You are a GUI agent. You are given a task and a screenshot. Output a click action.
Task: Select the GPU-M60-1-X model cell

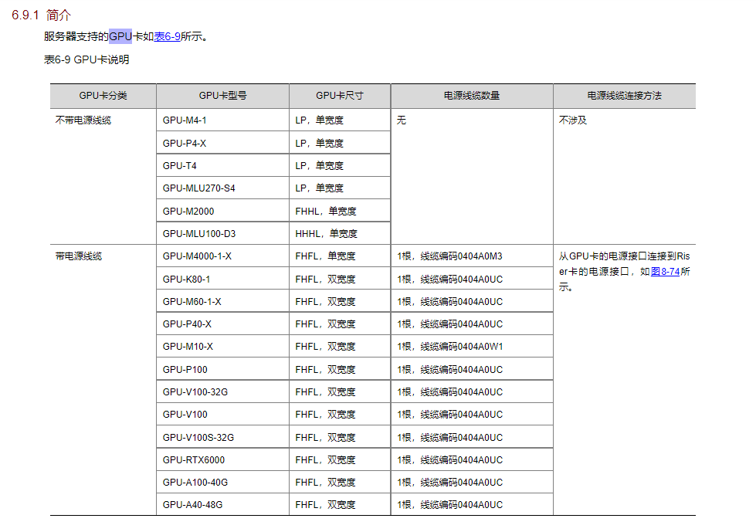coord(222,301)
